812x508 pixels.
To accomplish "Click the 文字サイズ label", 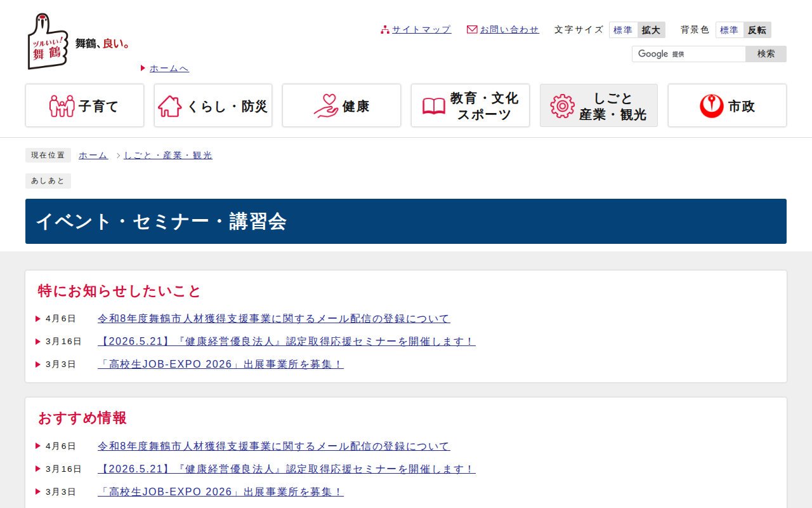I will [x=579, y=30].
